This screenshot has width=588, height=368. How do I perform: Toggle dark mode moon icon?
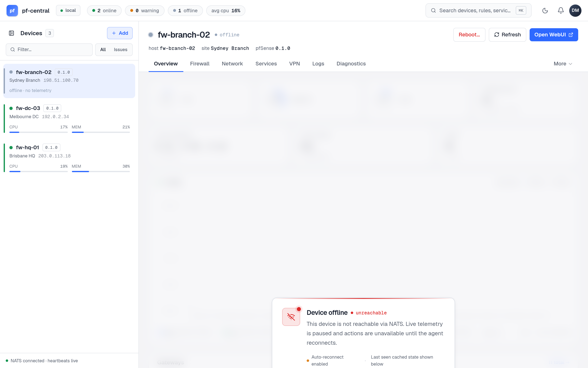pos(545,10)
